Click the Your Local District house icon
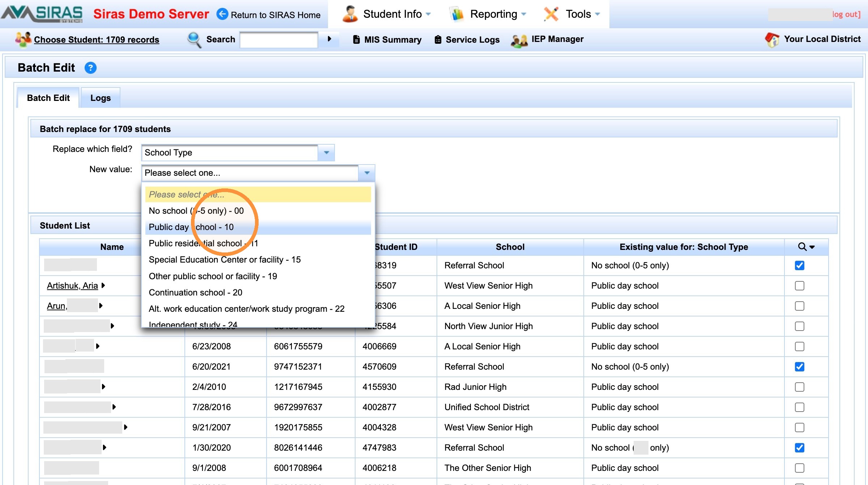Viewport: 868px width, 485px height. click(772, 39)
